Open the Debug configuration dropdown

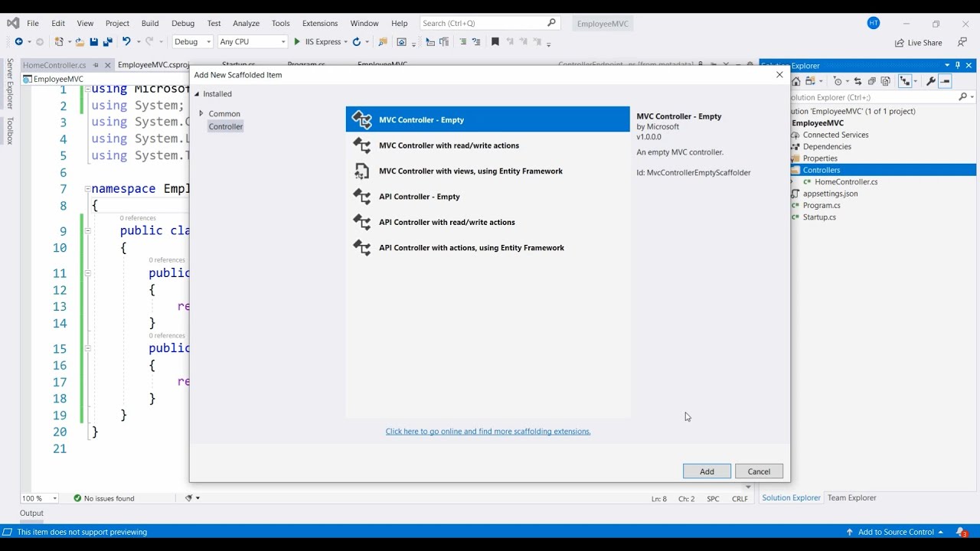(192, 41)
